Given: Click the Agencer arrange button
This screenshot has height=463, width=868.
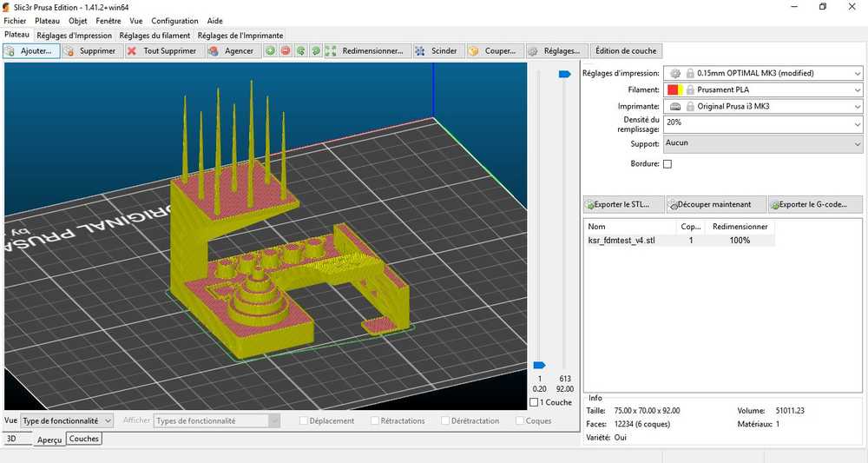Looking at the screenshot, I should pos(232,51).
